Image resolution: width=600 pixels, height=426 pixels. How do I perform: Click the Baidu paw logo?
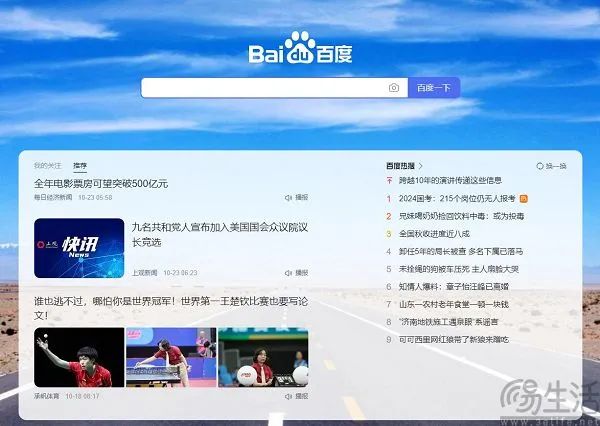point(300,48)
